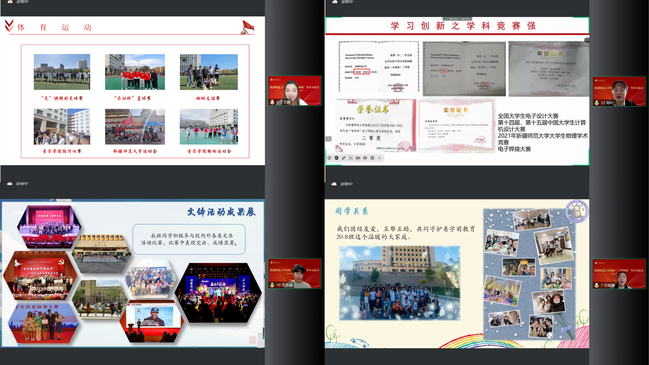
Task: Click the red-uniform team photo on sports slide
Action: pyautogui.click(x=135, y=72)
